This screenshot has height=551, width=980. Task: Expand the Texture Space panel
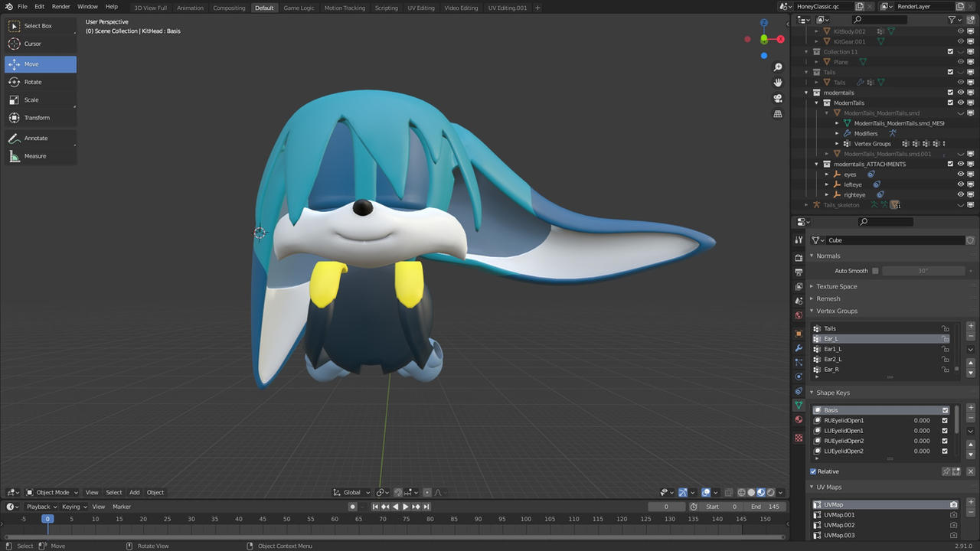point(835,286)
